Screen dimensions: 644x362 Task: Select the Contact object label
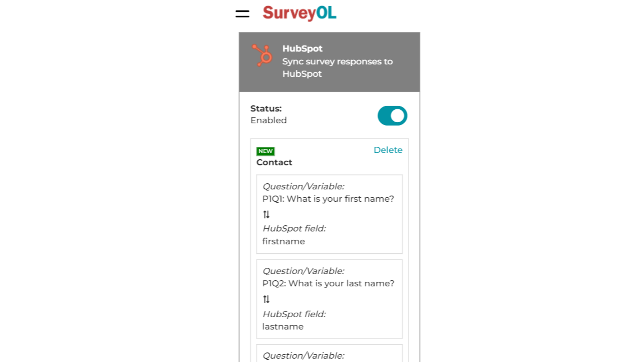click(x=274, y=162)
